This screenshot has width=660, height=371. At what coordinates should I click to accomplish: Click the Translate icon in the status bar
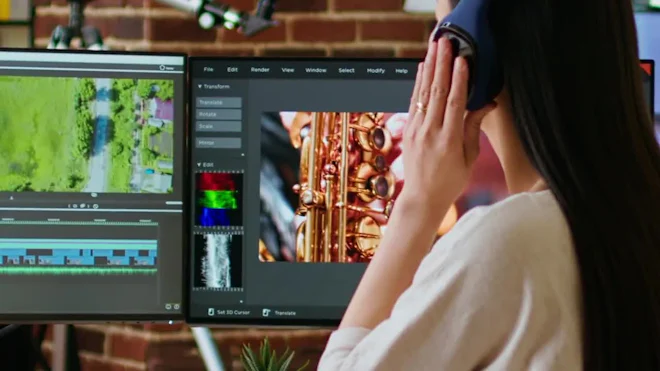click(x=266, y=312)
